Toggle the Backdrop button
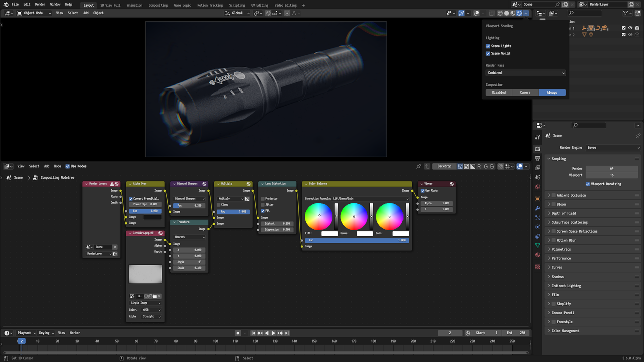 point(444,166)
